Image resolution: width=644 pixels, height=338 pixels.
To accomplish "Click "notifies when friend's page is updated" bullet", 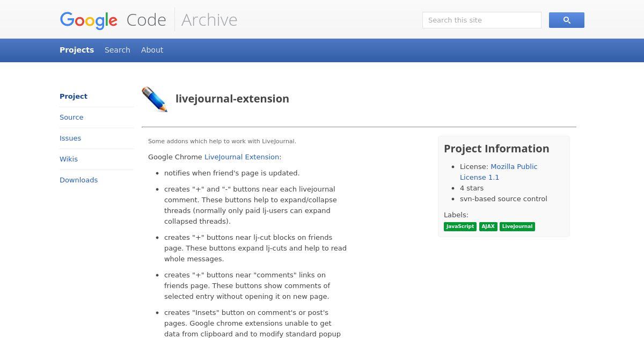I will (x=232, y=173).
